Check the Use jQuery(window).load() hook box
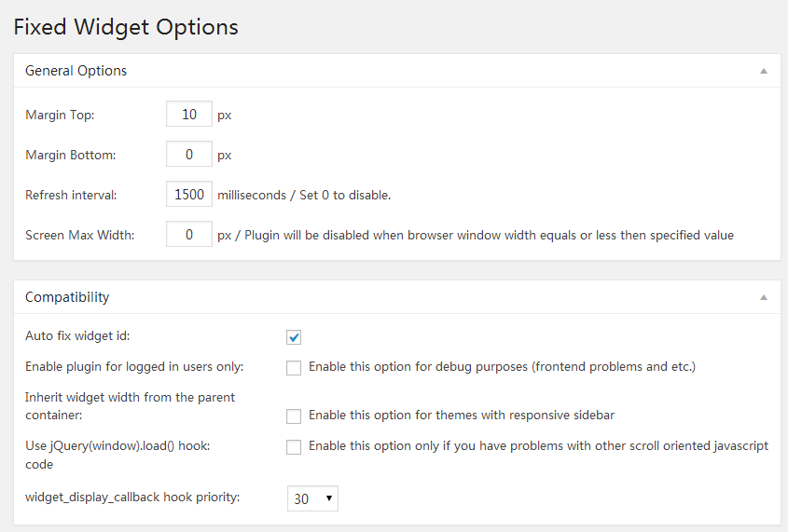This screenshot has height=532, width=788. point(294,446)
